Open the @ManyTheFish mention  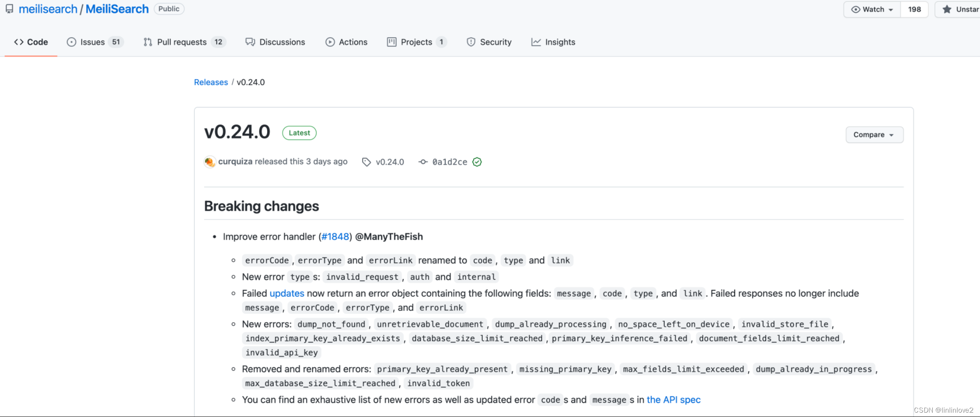(389, 237)
